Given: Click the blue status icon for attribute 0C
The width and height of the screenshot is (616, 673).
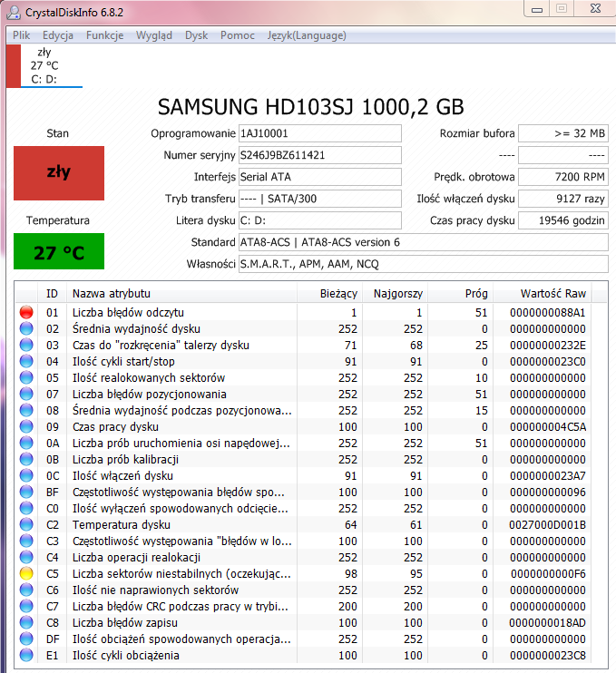Looking at the screenshot, I should tap(26, 475).
